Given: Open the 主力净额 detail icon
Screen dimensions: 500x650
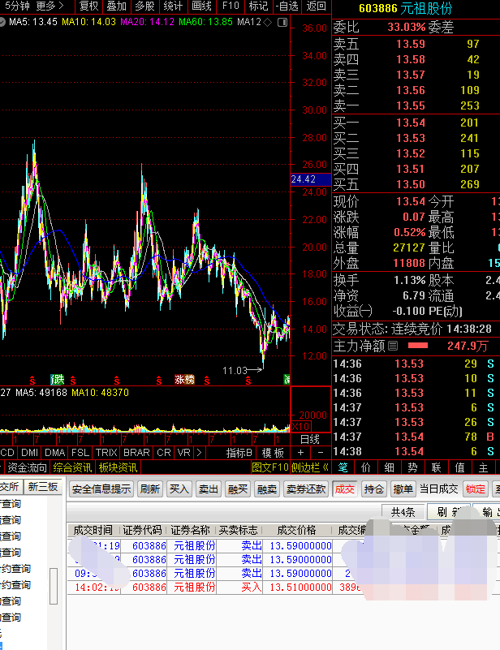Looking at the screenshot, I should (393, 346).
